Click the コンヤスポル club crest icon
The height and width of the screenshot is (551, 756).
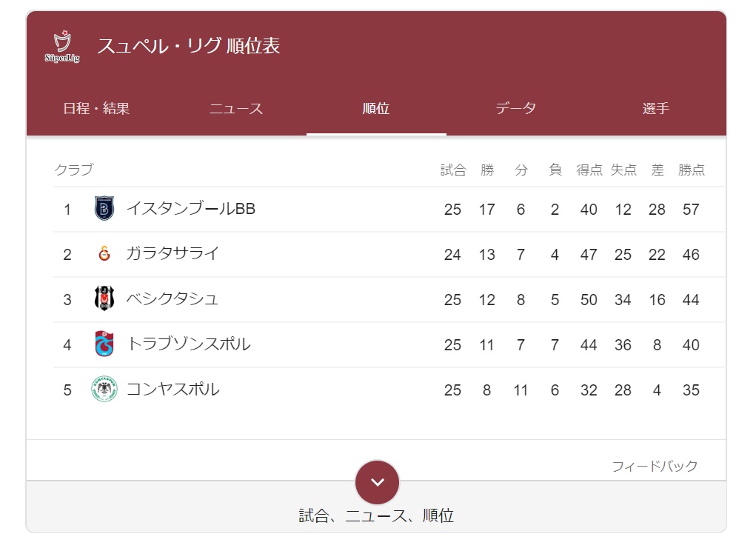[x=104, y=389]
